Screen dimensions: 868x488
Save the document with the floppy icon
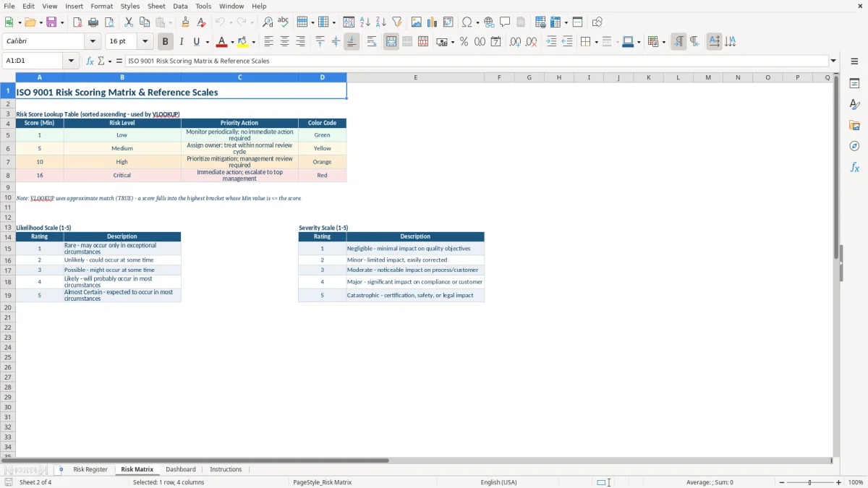click(x=51, y=22)
